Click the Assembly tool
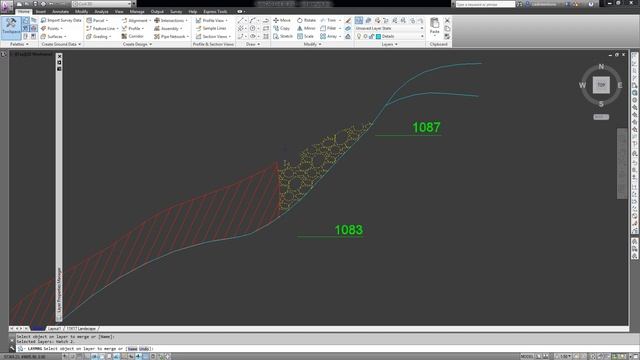640x360 pixels. click(x=168, y=28)
